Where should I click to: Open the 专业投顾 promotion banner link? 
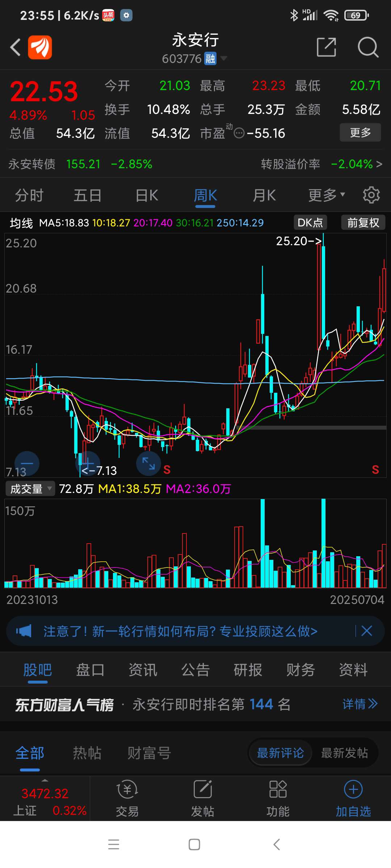180,631
